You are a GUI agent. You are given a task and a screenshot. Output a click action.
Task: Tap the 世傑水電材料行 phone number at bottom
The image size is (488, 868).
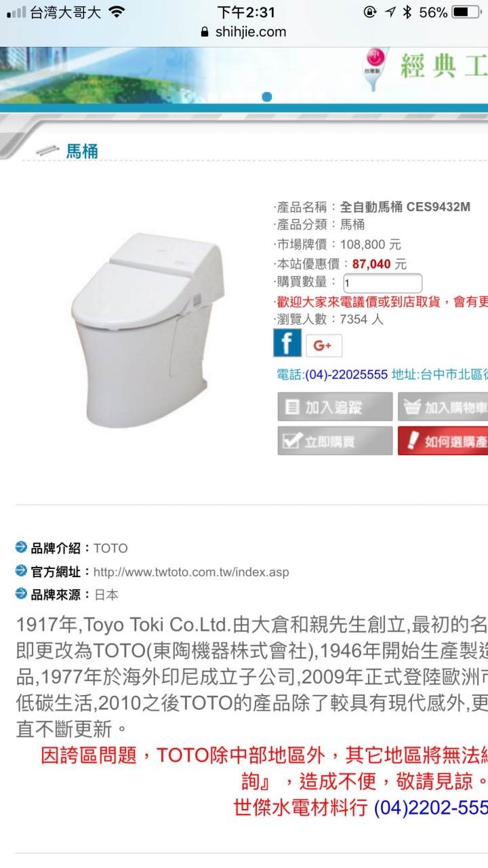(431, 807)
